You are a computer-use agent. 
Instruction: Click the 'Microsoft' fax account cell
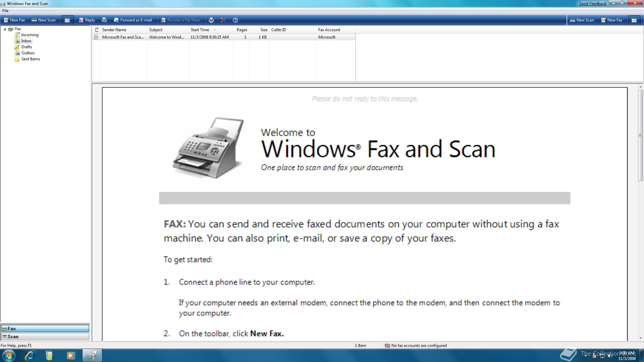point(327,37)
